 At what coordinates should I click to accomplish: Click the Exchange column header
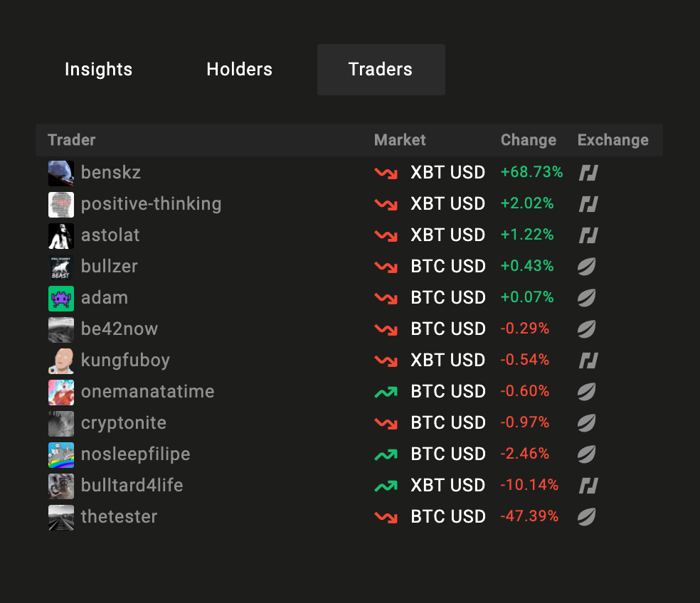tap(613, 140)
